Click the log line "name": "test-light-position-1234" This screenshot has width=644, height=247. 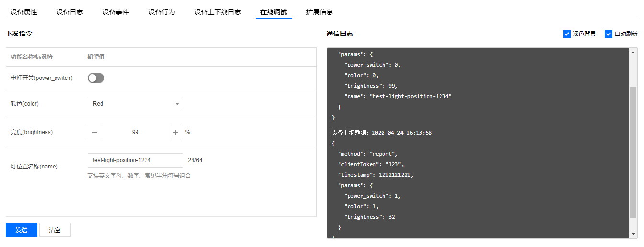398,96
